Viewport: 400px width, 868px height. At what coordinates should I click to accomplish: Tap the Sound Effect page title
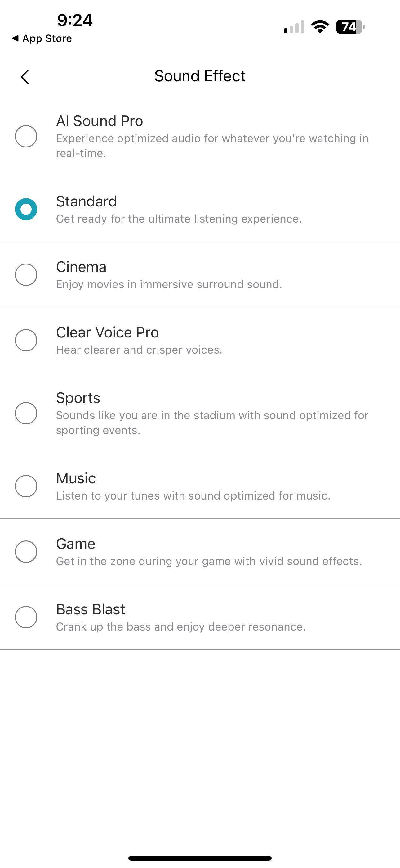tap(200, 76)
